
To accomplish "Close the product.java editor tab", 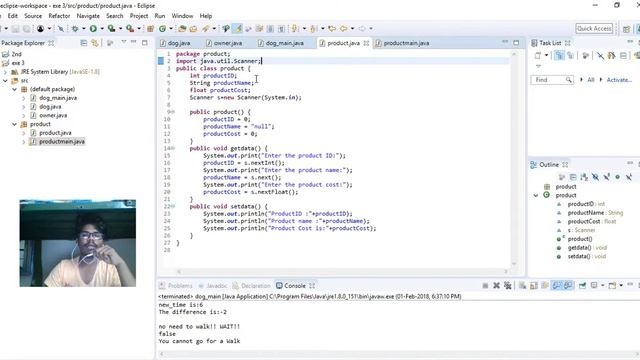I will coord(366,43).
